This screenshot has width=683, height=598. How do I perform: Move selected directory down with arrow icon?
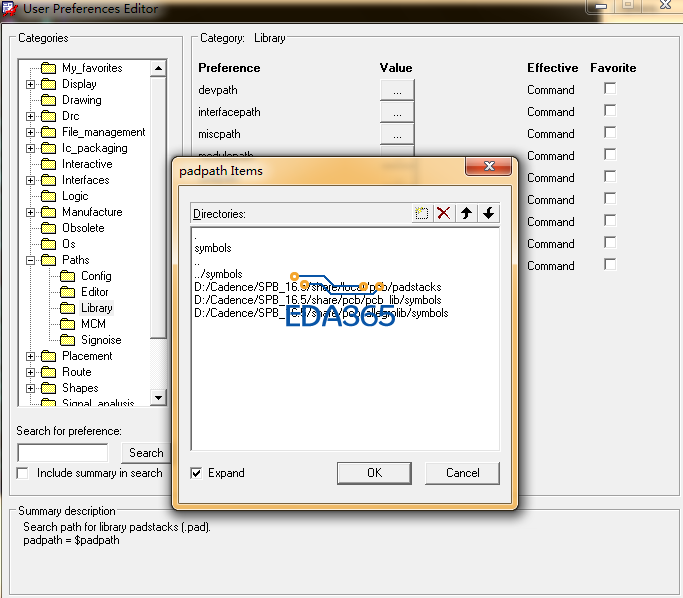click(x=489, y=213)
